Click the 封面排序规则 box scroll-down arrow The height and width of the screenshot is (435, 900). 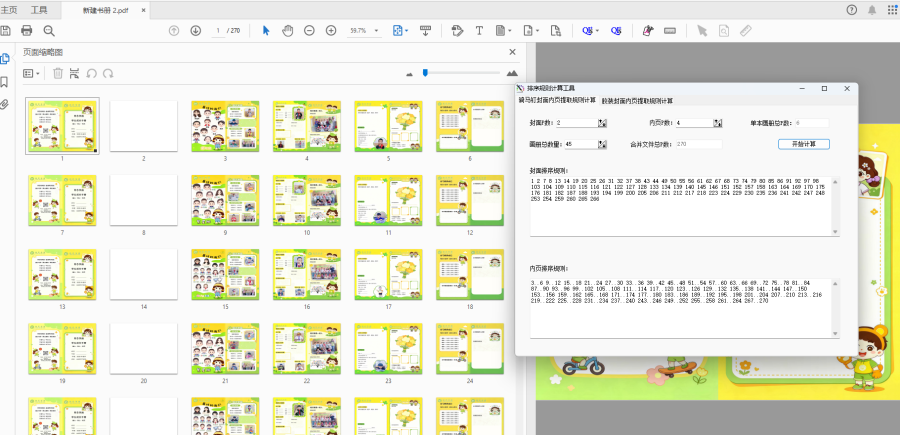(x=835, y=231)
